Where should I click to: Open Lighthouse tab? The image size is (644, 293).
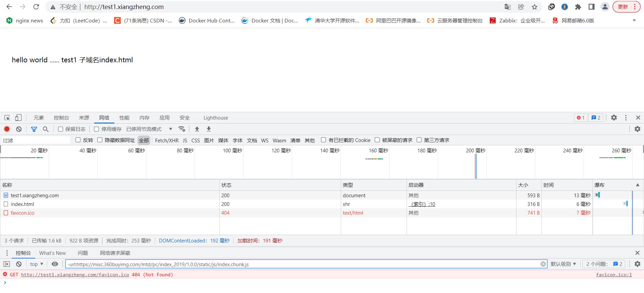(216, 118)
